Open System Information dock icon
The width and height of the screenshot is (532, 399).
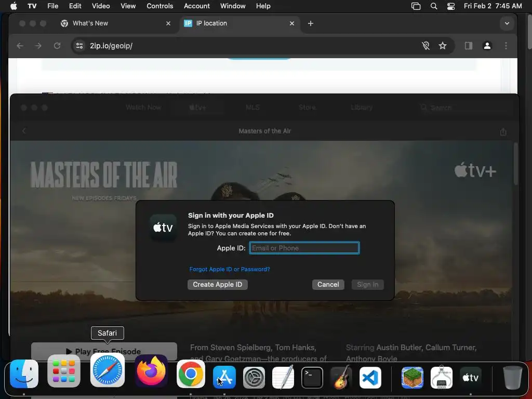coord(441,377)
